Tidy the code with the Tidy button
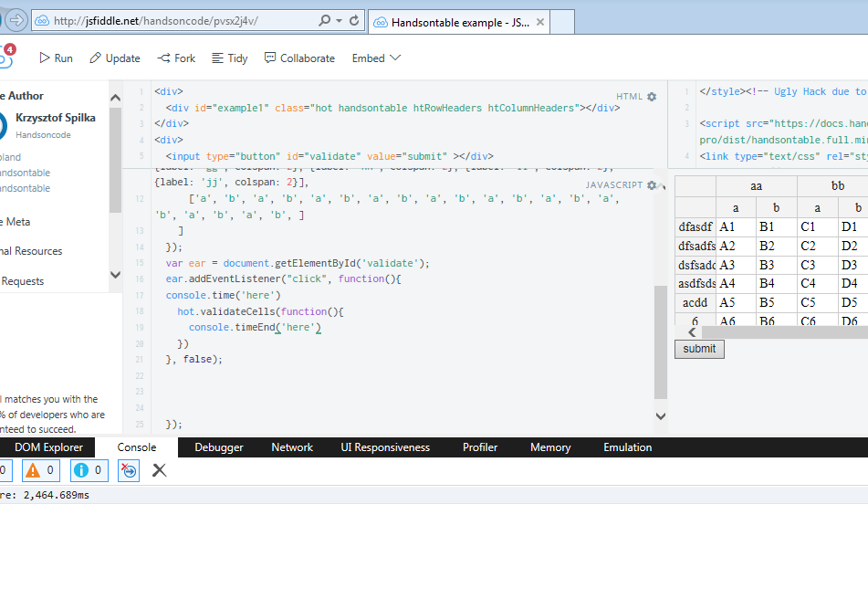The height and width of the screenshot is (599, 868). (x=230, y=58)
